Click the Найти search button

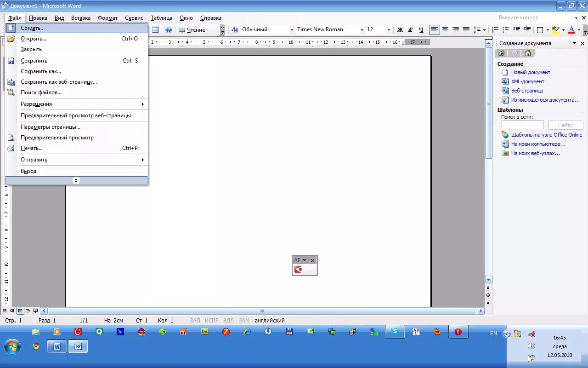click(x=565, y=125)
